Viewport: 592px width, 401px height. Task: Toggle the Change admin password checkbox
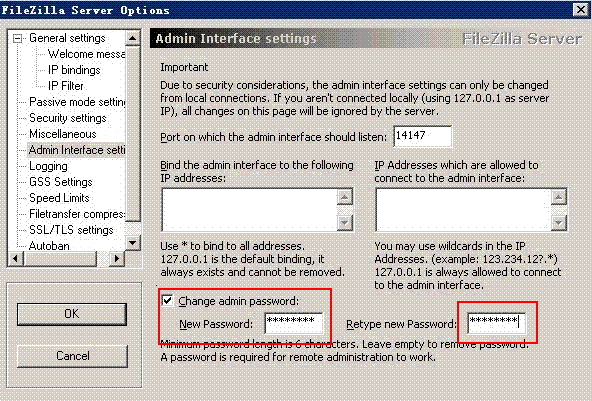tap(167, 301)
